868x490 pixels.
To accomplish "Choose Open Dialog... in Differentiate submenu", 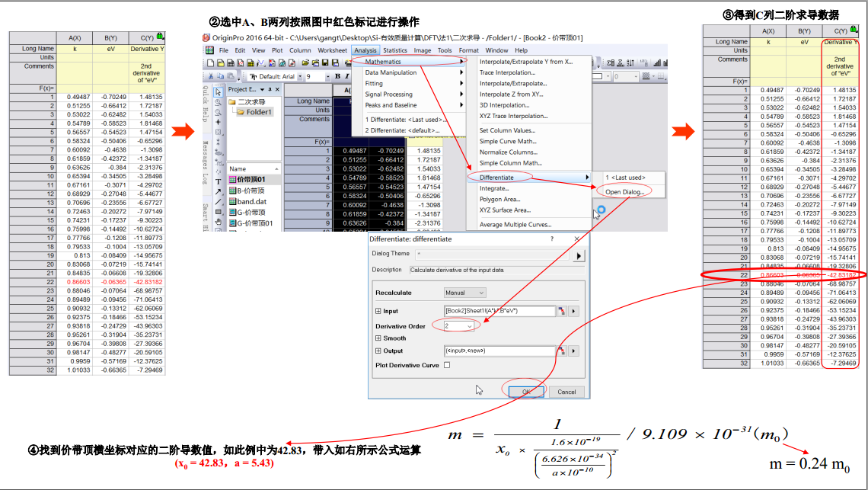I will click(x=624, y=192).
